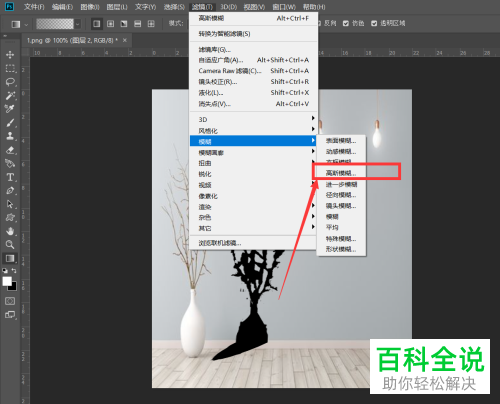The image size is (500, 404).
Task: Select the Gradient tool in toolbox
Action: [10, 258]
